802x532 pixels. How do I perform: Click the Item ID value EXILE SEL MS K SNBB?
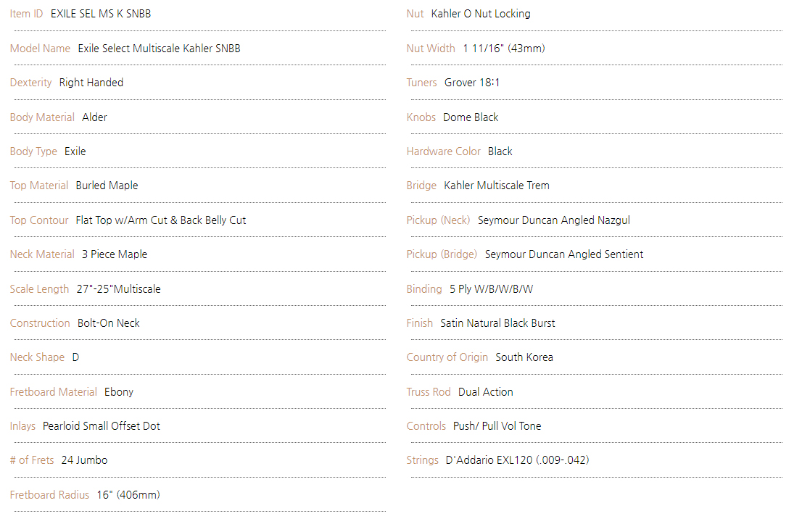point(101,14)
